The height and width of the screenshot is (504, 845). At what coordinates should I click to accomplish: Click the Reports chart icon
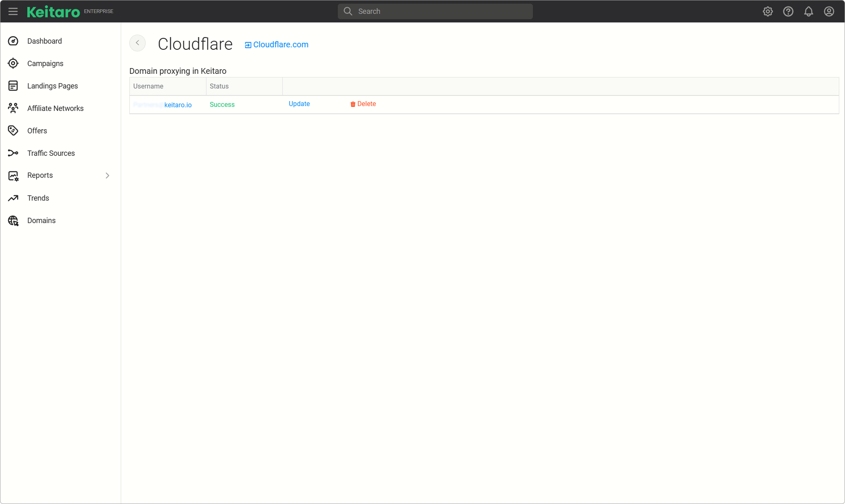[13, 176]
